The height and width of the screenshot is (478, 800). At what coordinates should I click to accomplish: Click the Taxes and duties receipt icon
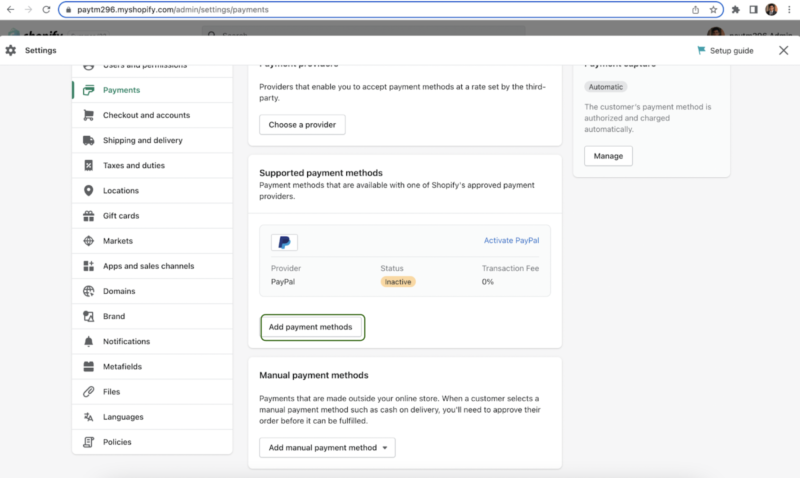pos(88,165)
